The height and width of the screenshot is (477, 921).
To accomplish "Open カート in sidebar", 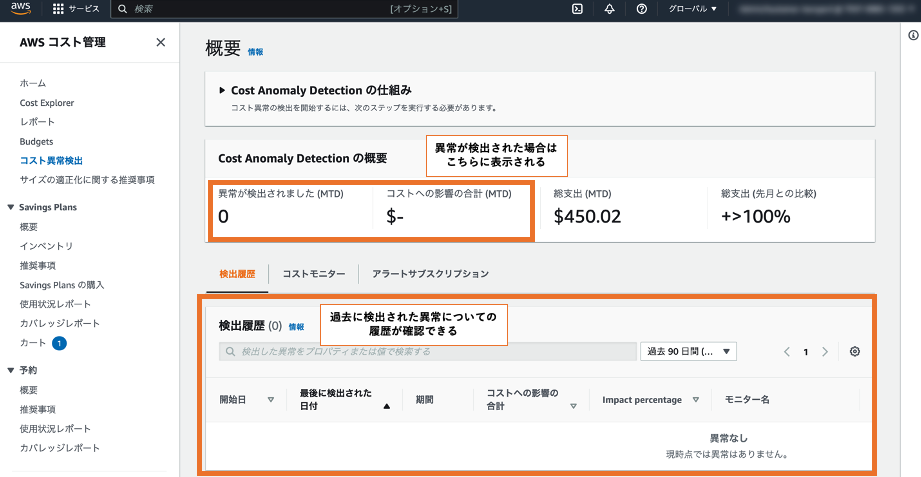I will (33, 343).
